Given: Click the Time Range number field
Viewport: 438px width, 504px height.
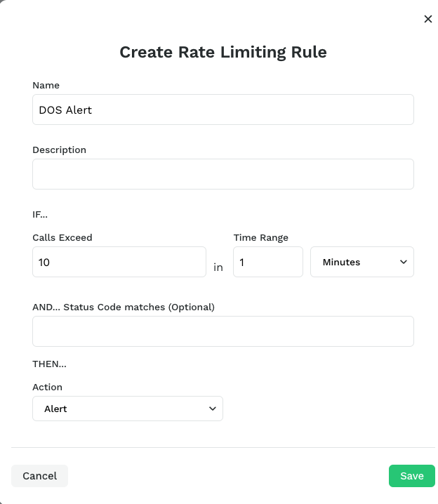Looking at the screenshot, I should click(x=268, y=262).
